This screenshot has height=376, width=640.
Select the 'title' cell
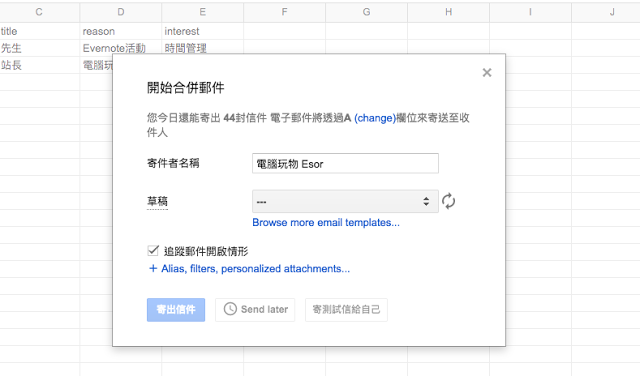[40, 31]
